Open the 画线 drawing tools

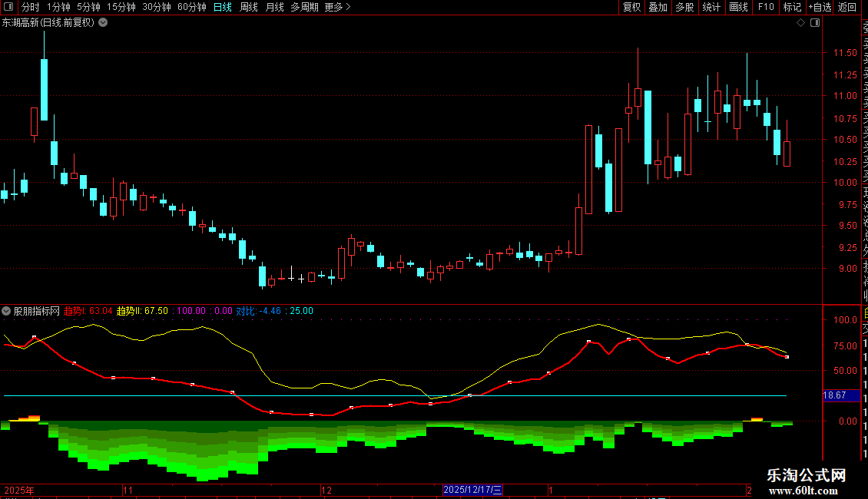click(738, 7)
